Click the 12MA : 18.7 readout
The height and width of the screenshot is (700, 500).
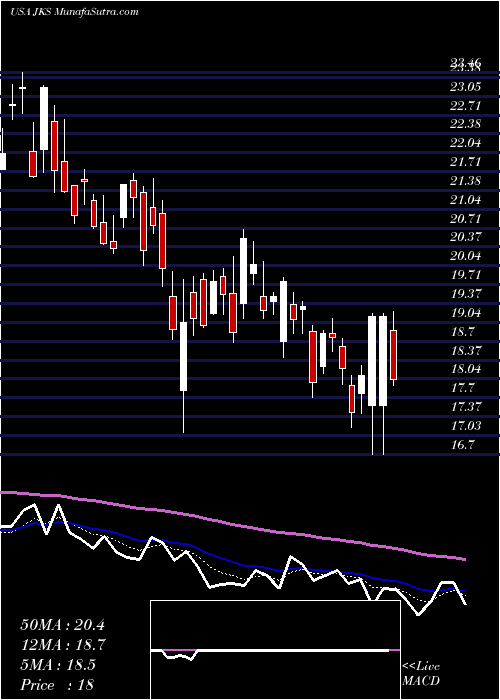[63, 645]
